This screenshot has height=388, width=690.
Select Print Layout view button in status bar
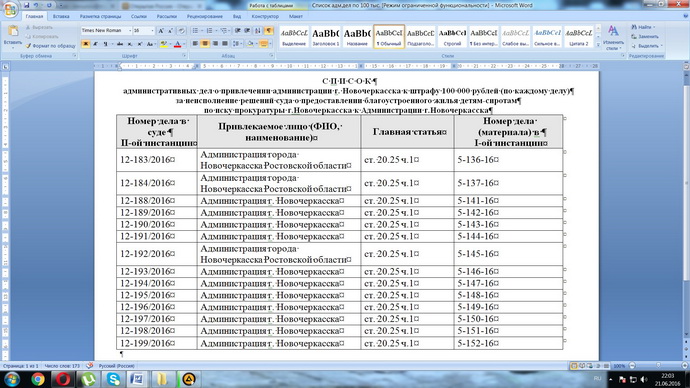click(x=574, y=366)
